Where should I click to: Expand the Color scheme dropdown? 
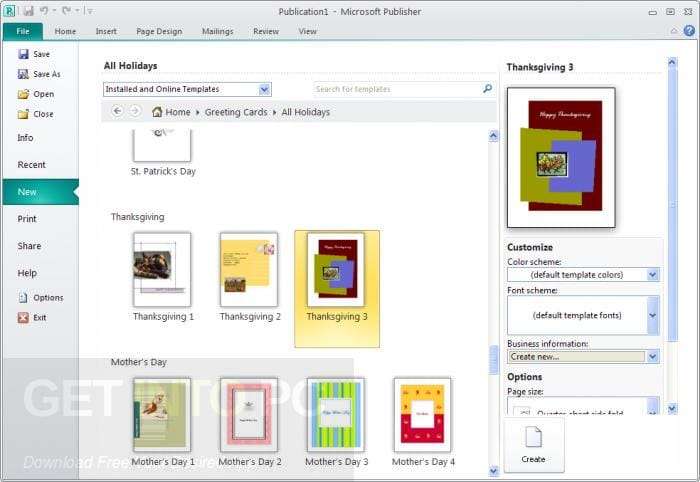click(x=652, y=274)
